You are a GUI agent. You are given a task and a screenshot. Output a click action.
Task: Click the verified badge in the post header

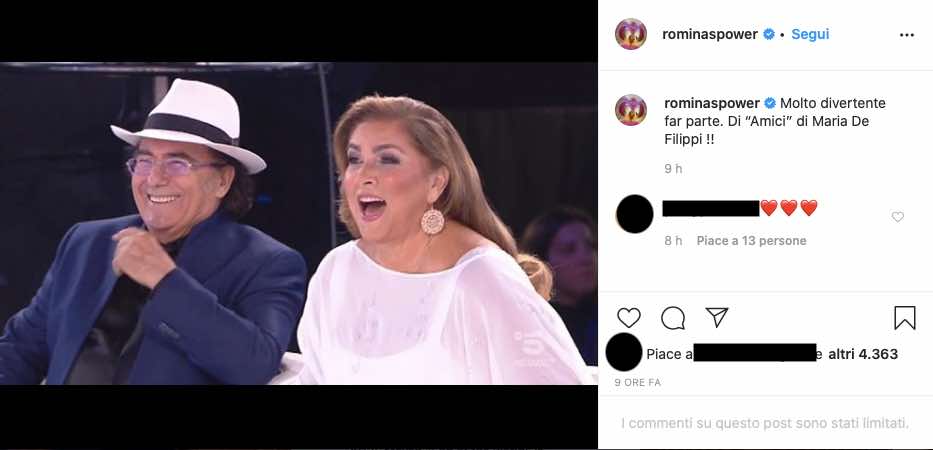(769, 34)
